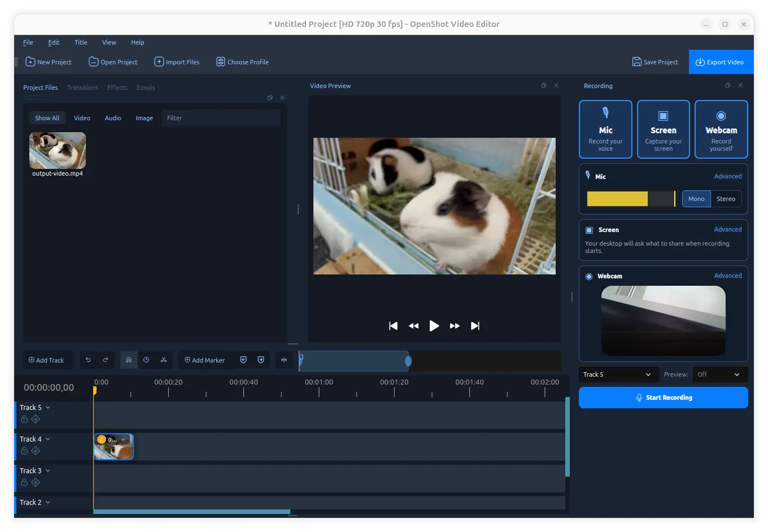Open the Track 5 recording dropdown

coord(617,374)
